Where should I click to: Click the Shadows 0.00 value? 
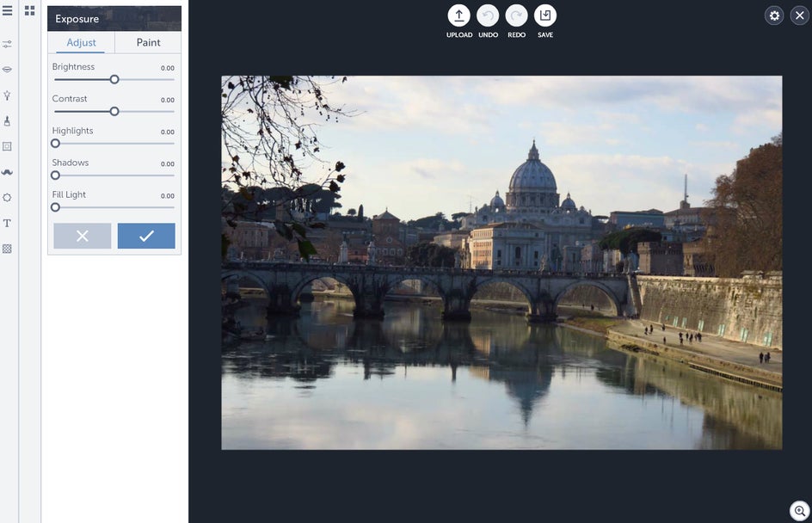167,164
